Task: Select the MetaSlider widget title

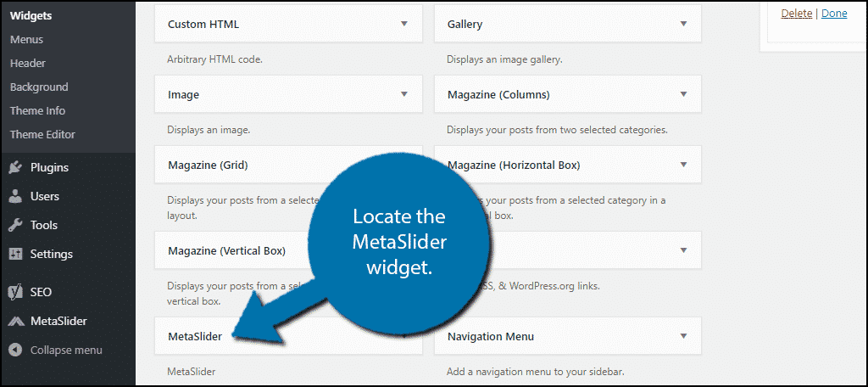Action: pos(195,337)
